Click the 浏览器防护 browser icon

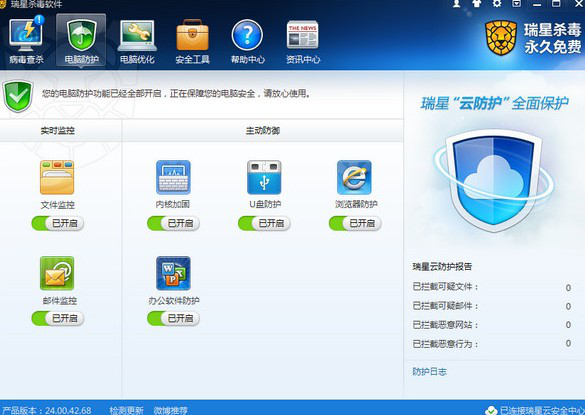tap(354, 178)
